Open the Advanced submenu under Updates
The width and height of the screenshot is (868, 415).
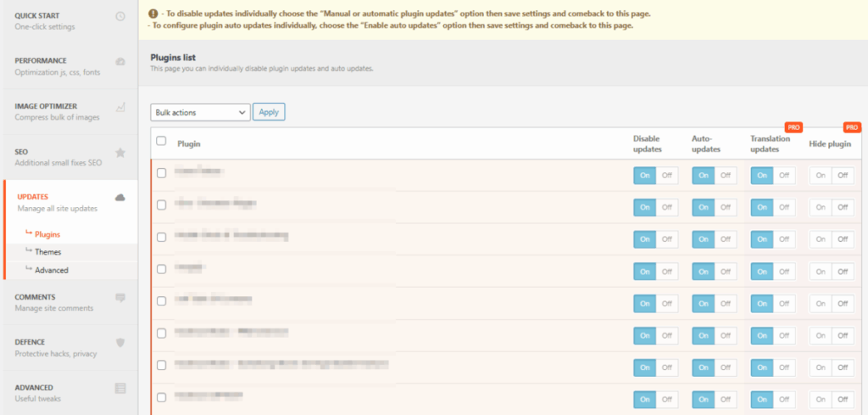51,270
